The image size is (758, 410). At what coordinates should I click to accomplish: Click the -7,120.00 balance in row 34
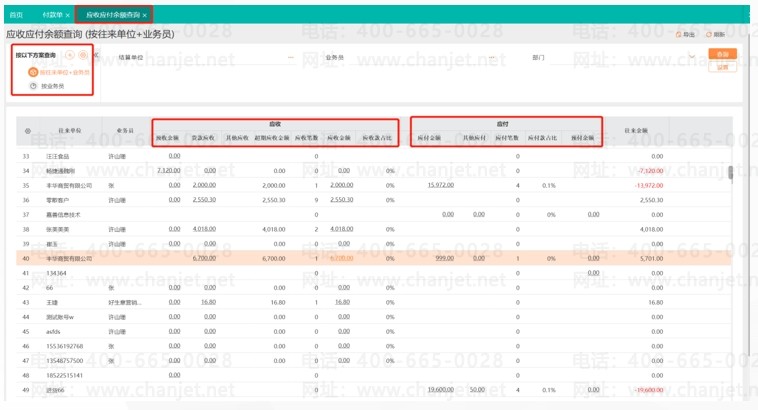click(650, 171)
